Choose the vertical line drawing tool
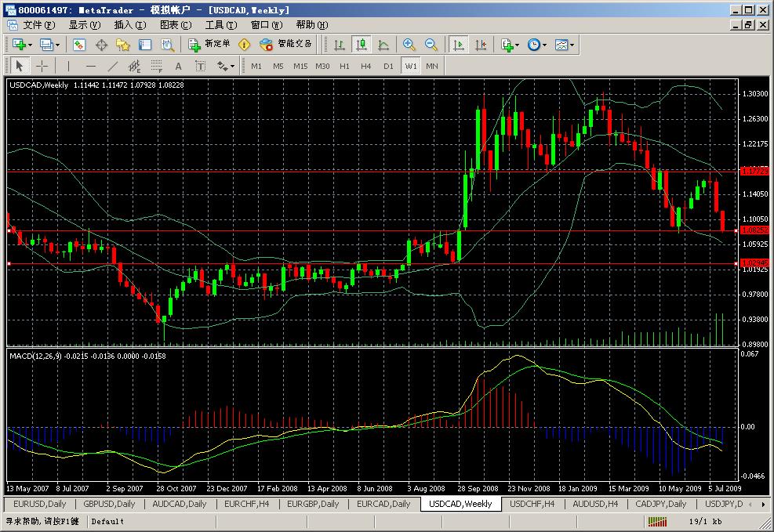The image size is (774, 532). 68,67
